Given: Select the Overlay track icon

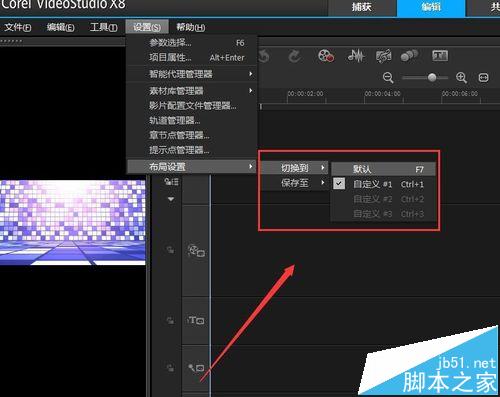Looking at the screenshot, I should coord(196,251).
